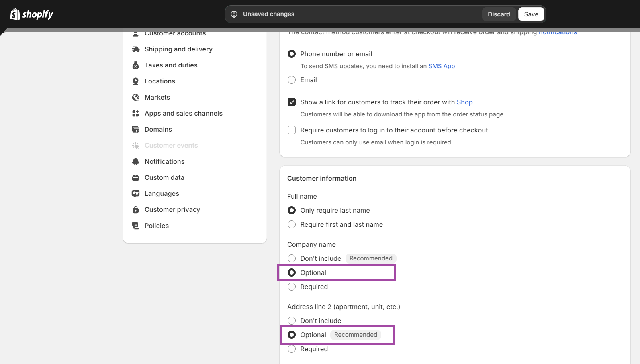This screenshot has width=640, height=364.
Task: Click the Unsaved changes alert icon
Action: point(234,14)
